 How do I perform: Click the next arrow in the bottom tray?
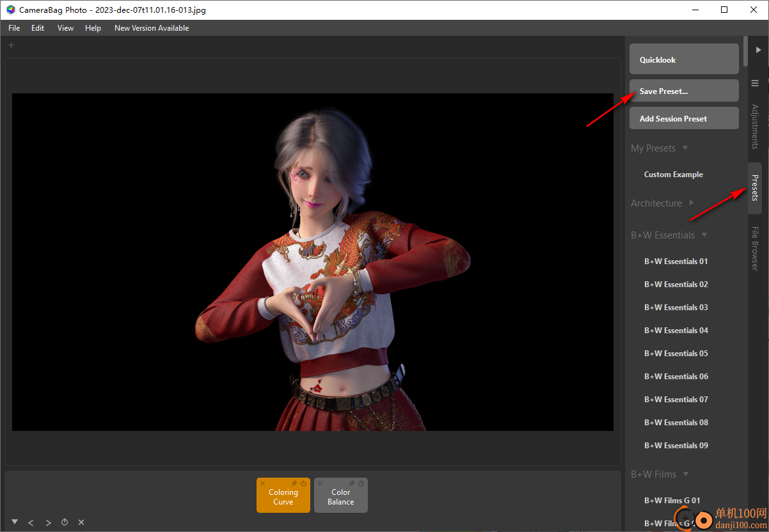[48, 522]
